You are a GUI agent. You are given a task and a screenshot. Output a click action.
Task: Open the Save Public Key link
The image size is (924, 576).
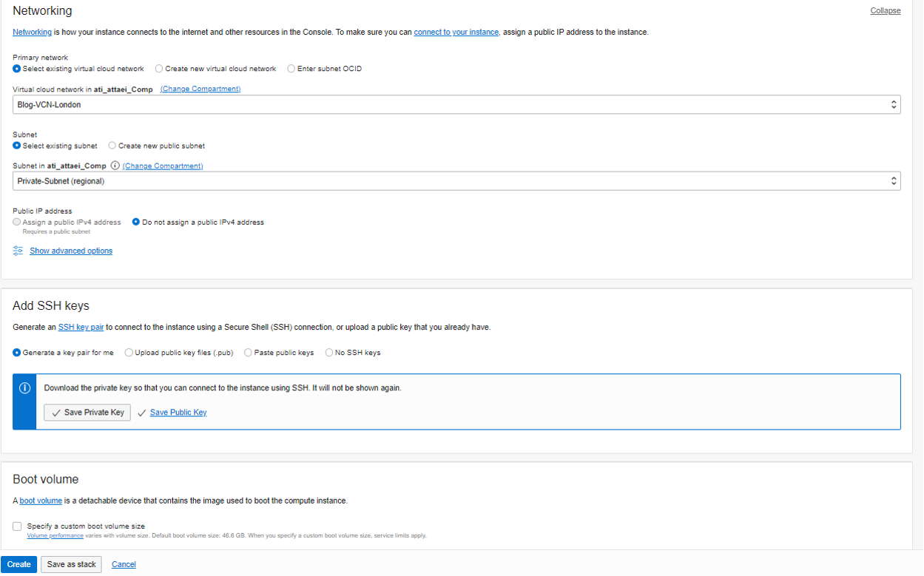tap(178, 413)
